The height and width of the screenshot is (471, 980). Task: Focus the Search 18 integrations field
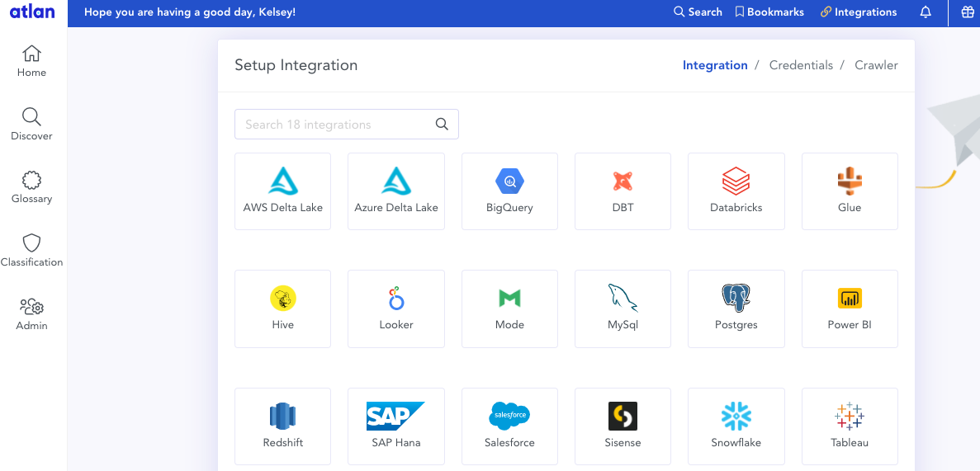point(346,125)
